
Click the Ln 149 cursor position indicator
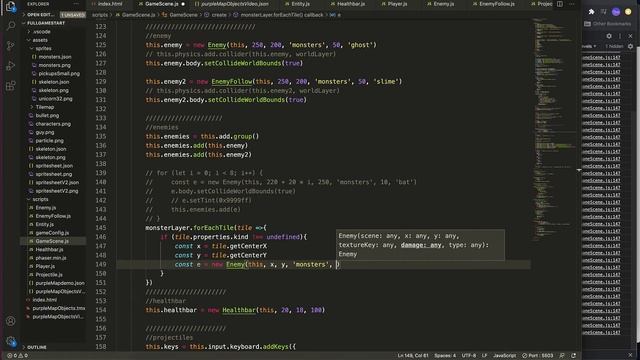pyautogui.click(x=413, y=356)
